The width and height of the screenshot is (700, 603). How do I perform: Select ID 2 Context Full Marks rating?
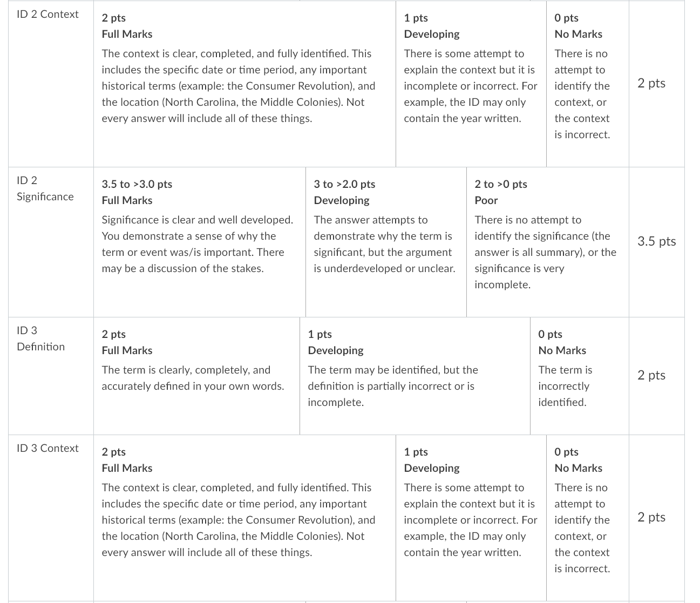click(244, 84)
